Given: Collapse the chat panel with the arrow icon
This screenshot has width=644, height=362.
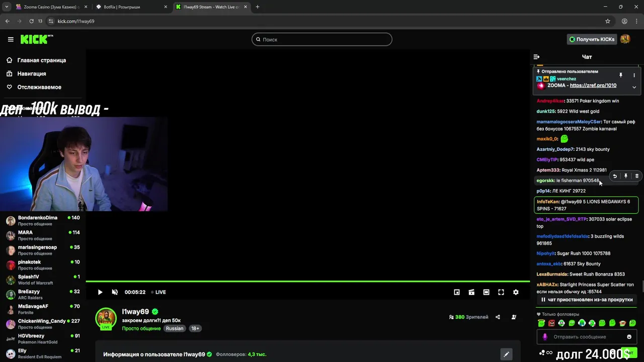Looking at the screenshot, I should pyautogui.click(x=536, y=57).
